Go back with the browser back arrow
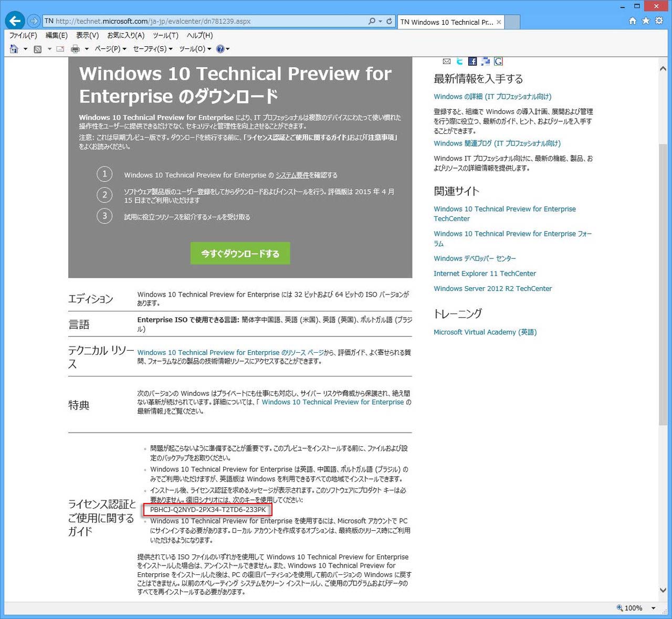 click(15, 21)
